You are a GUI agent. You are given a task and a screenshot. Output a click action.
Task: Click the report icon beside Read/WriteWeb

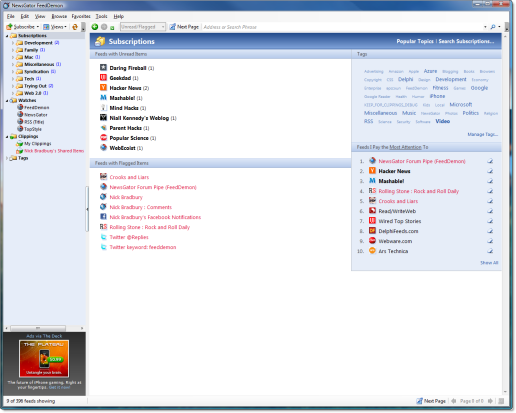490,211
